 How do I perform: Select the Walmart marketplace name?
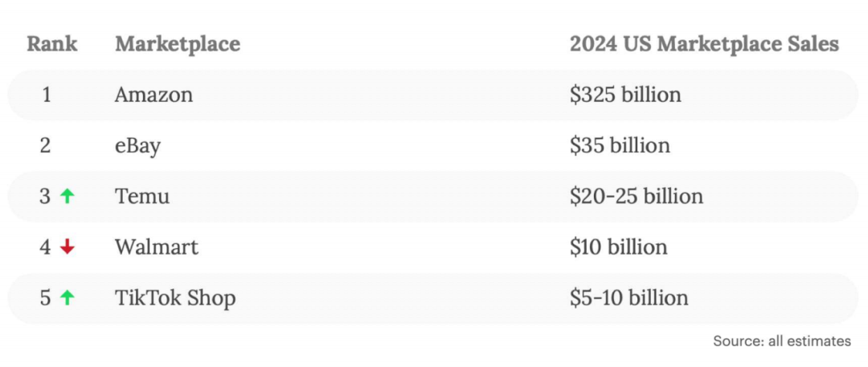pos(157,247)
